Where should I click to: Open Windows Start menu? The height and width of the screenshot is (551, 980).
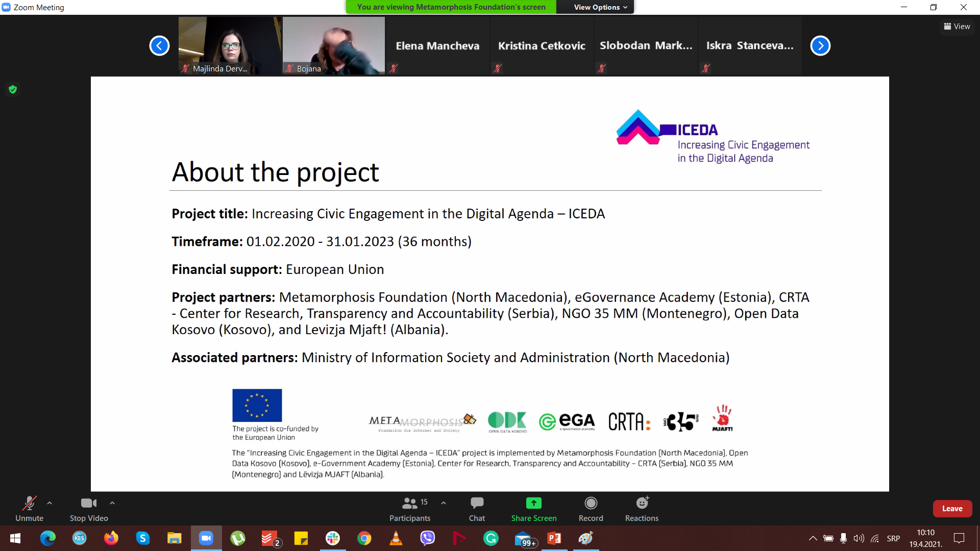[x=15, y=538]
